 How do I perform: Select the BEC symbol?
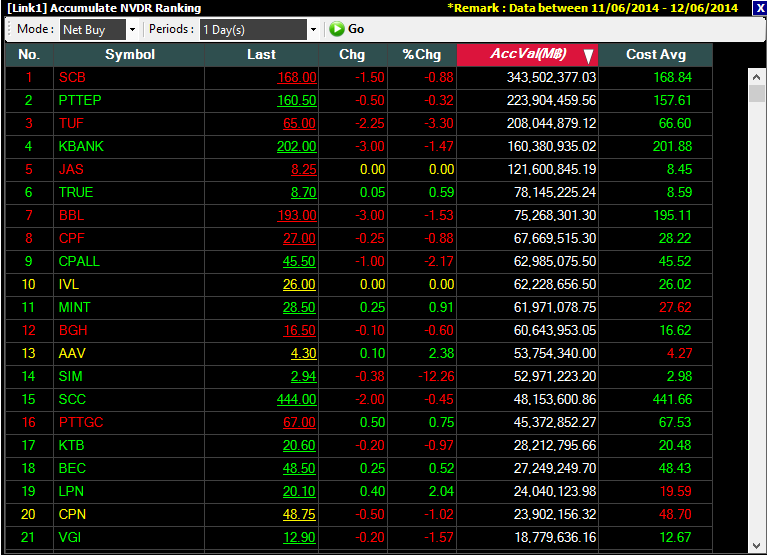click(x=72, y=468)
